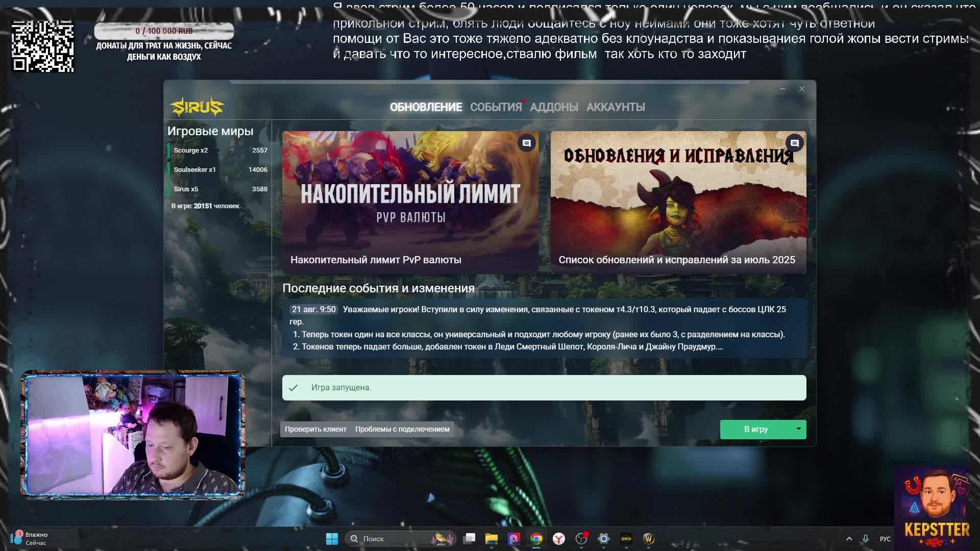This screenshot has height=551, width=980.
Task: Open РУС language switcher in tray
Action: 885,539
